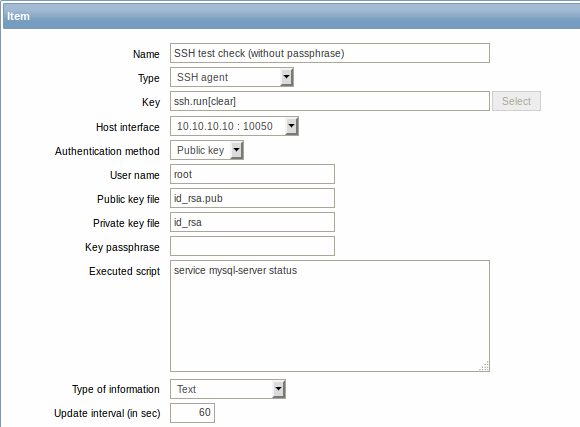This screenshot has width=580, height=427.
Task: Click into the Key field ssh.run[clear]
Action: [330, 101]
